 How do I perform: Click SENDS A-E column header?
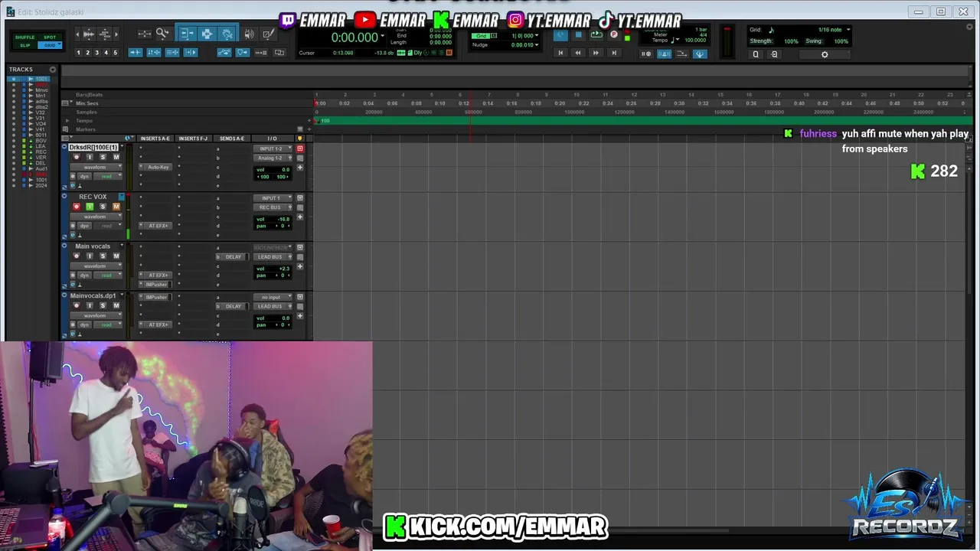[x=232, y=139]
